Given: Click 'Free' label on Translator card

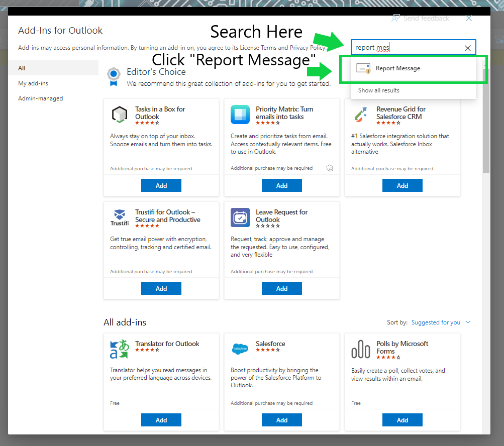Looking at the screenshot, I should (115, 403).
